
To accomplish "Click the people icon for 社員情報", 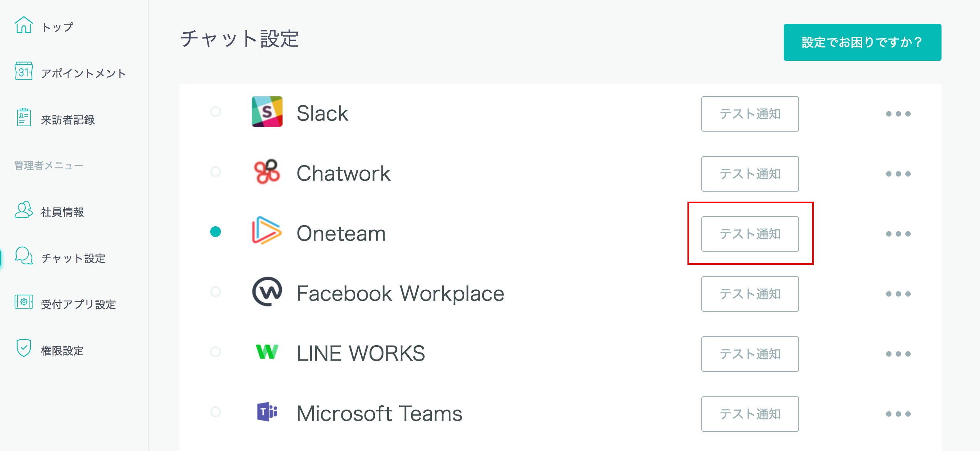I will click(23, 210).
